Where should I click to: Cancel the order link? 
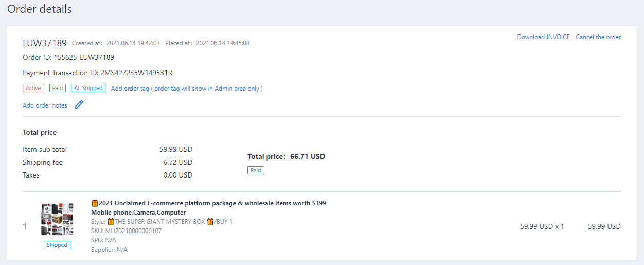[x=598, y=37]
